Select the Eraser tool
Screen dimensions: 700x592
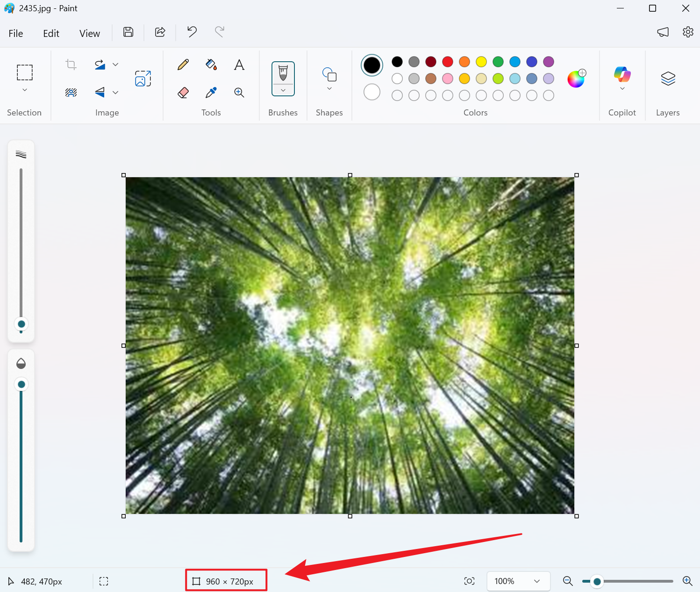coord(183,93)
